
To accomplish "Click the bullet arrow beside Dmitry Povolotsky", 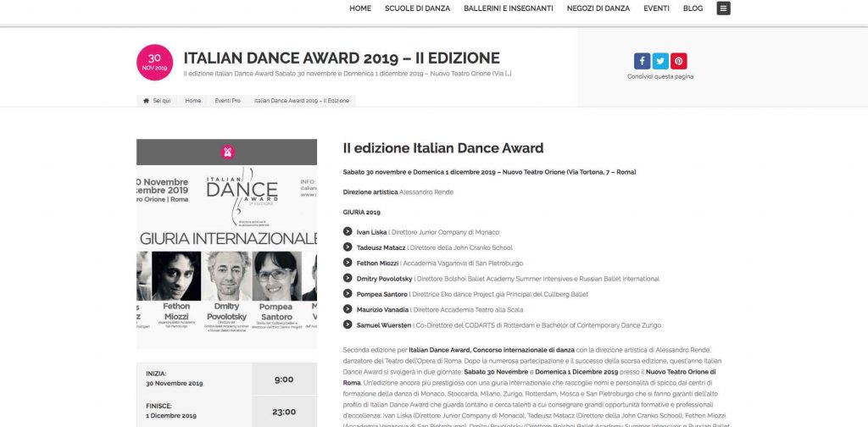I will [x=347, y=278].
